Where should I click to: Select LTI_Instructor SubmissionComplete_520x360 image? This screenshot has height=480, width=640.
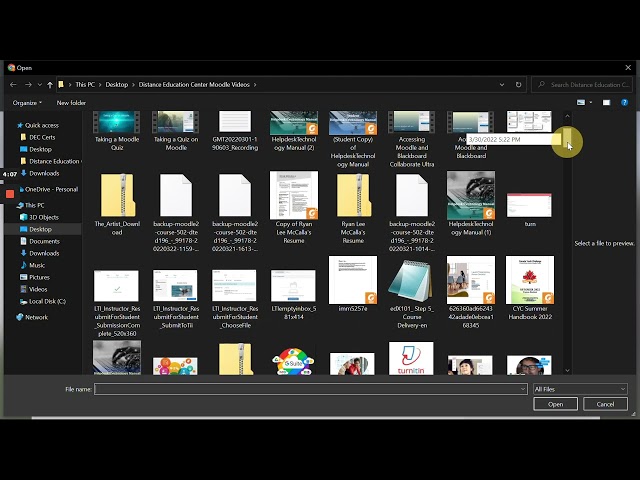tap(117, 303)
